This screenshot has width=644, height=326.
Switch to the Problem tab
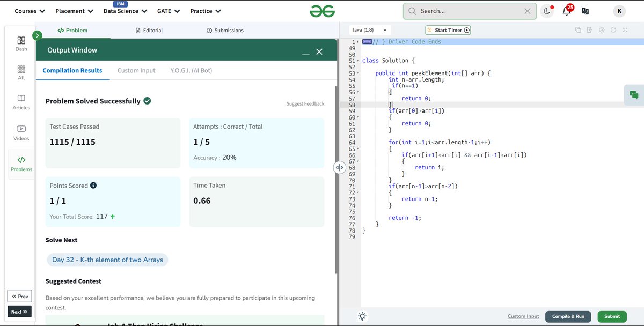pyautogui.click(x=72, y=31)
